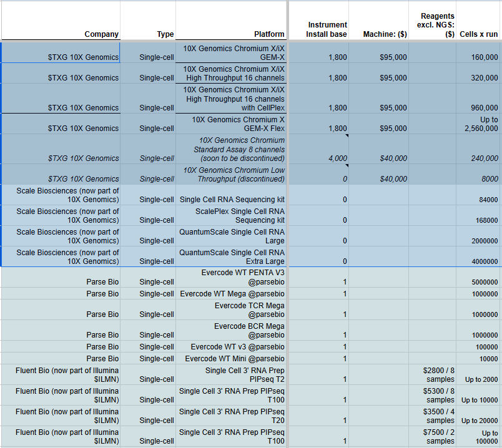502x448 pixels.
Task: Click the 168000 cells value
Action: pos(478,216)
